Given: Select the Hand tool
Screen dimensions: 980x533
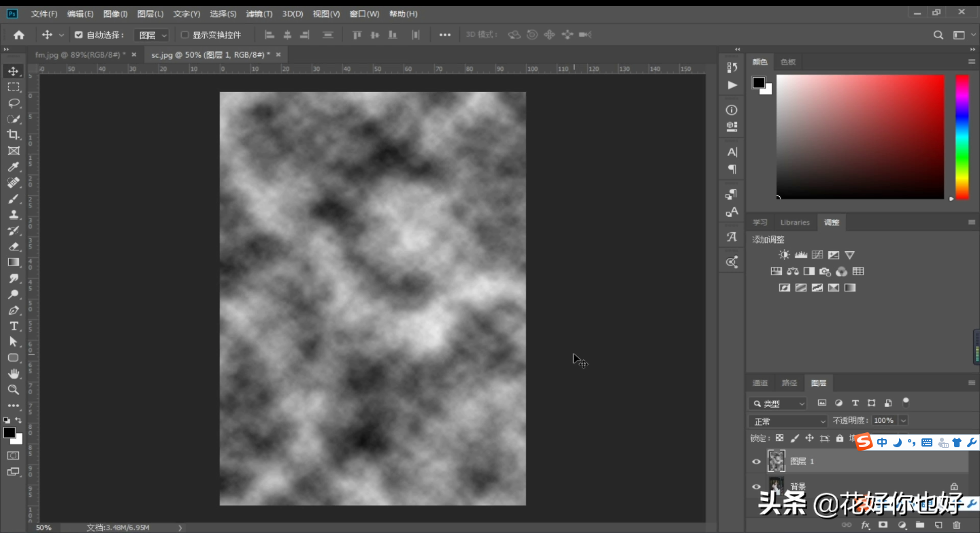Looking at the screenshot, I should (x=14, y=374).
